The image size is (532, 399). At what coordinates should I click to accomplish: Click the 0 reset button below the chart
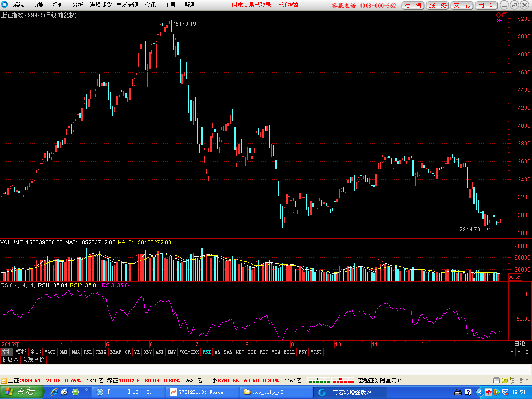click(527, 352)
